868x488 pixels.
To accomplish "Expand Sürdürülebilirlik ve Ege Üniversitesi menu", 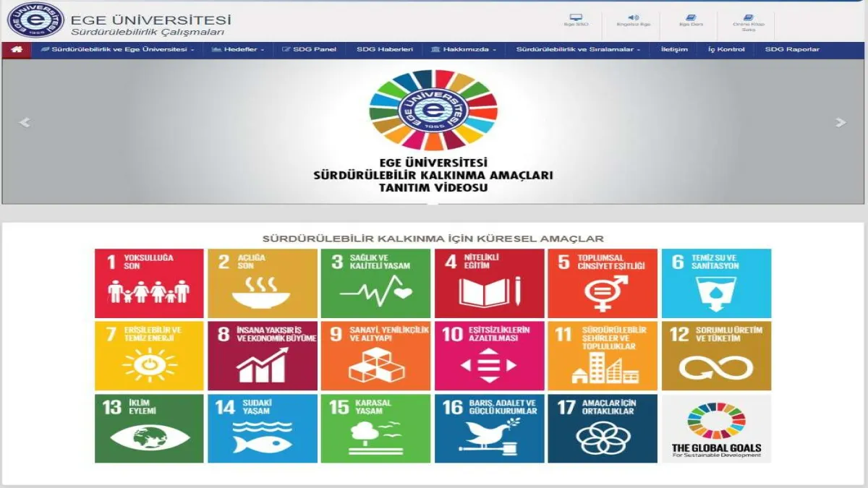I will pos(118,50).
